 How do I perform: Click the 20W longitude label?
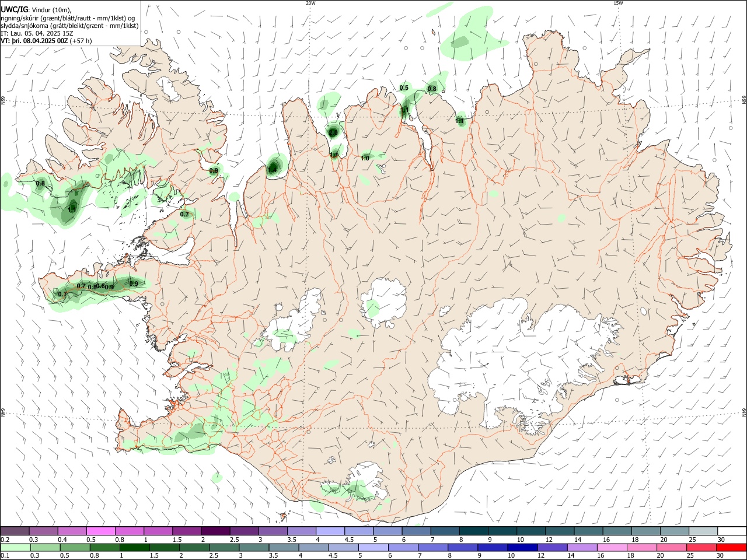click(310, 3)
